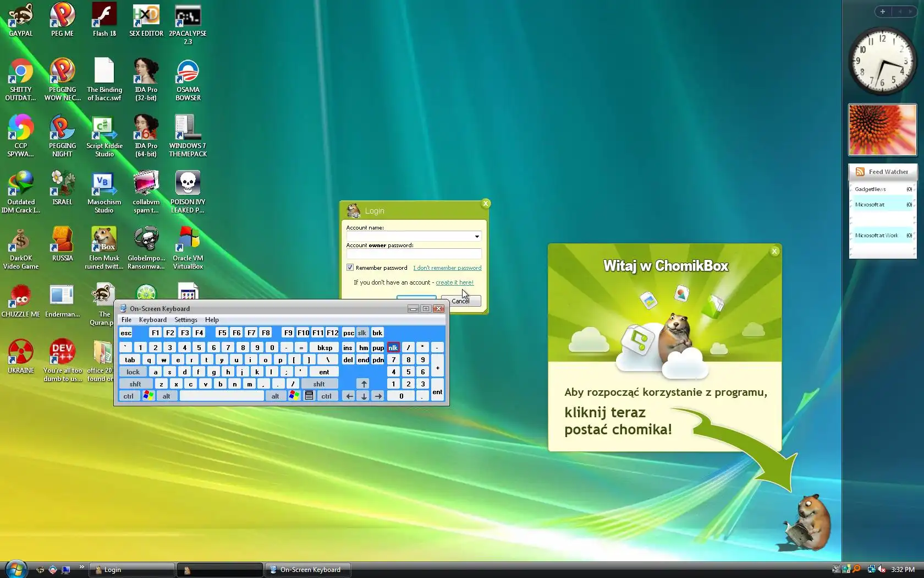The width and height of the screenshot is (924, 578).
Task: Open the IDA Pro (64-bit) shortcut
Action: 146,136
